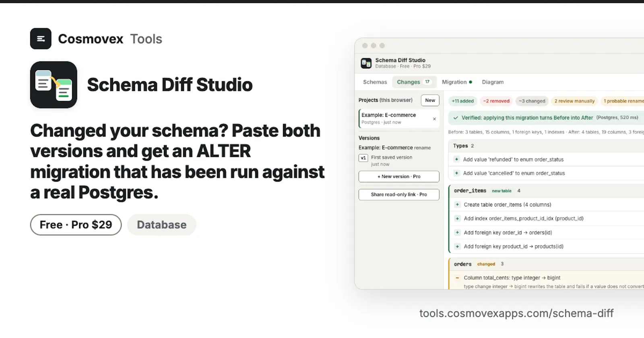This screenshot has width=644, height=338.
Task: Click the small app icon in window header
Action: 366,63
